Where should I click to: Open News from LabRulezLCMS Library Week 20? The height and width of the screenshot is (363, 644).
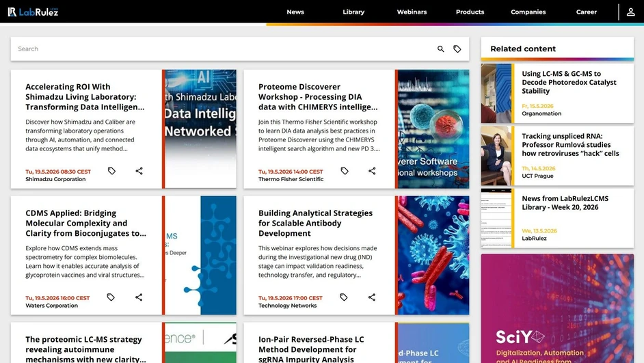point(565,203)
